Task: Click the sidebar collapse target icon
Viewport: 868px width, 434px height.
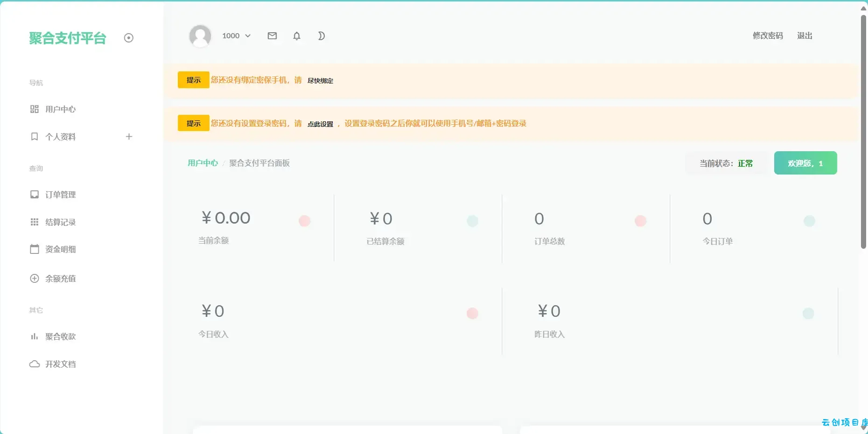Action: tap(129, 38)
